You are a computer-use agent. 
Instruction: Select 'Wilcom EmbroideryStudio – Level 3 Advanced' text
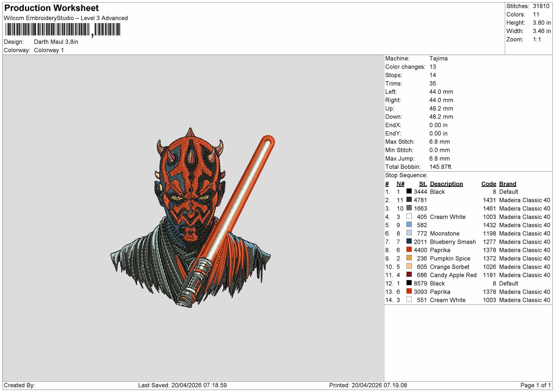[66, 18]
